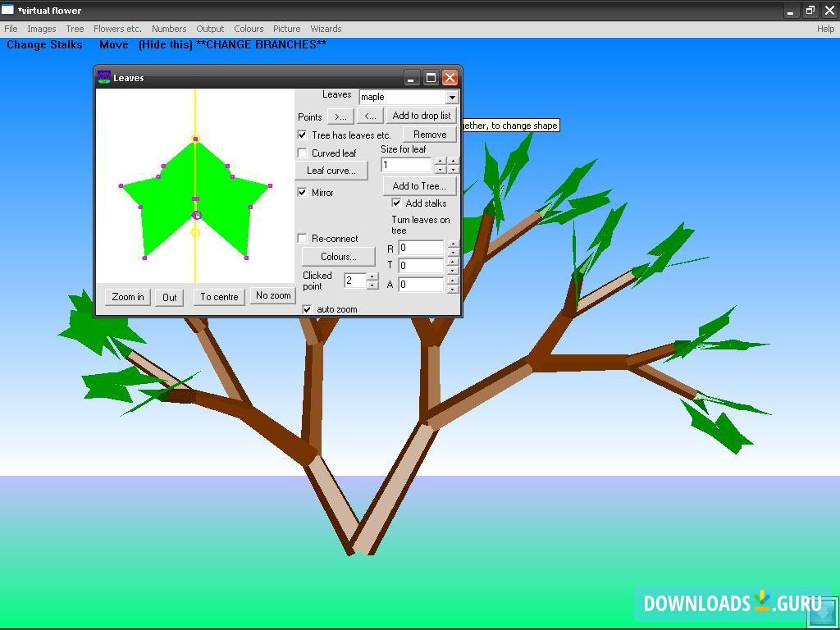Image resolution: width=840 pixels, height=630 pixels.
Task: Click the Remove button
Action: (x=430, y=135)
